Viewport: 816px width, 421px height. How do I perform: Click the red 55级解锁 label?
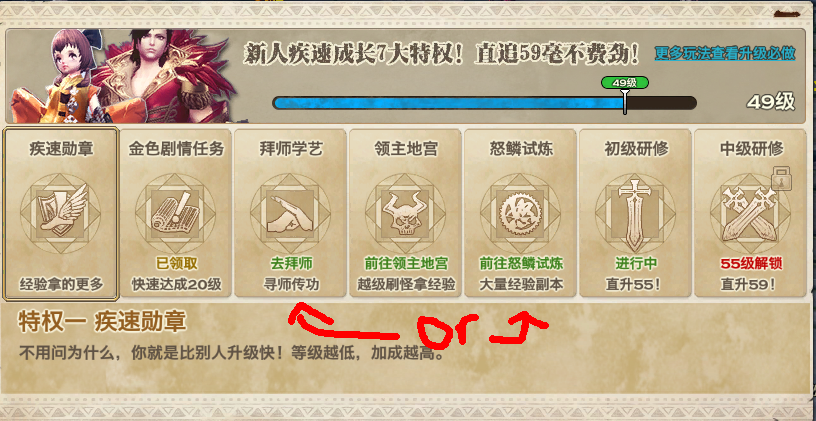tap(750, 263)
